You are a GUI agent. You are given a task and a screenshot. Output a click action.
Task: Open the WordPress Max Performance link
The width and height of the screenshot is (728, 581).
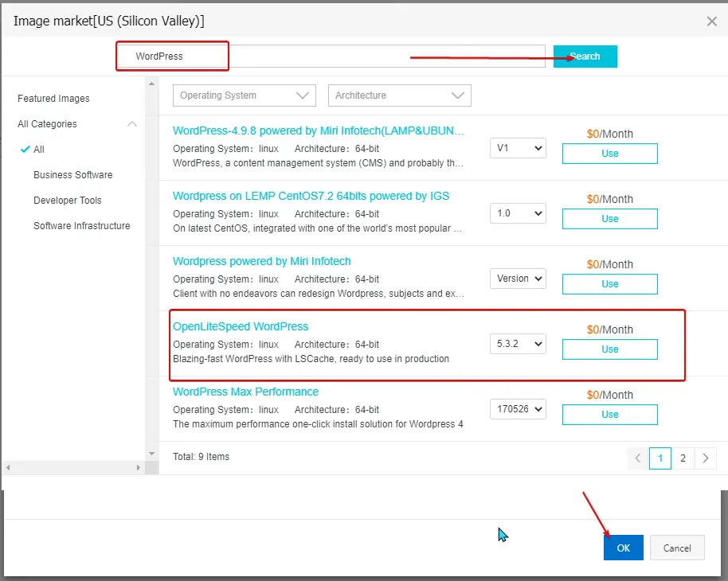(245, 392)
